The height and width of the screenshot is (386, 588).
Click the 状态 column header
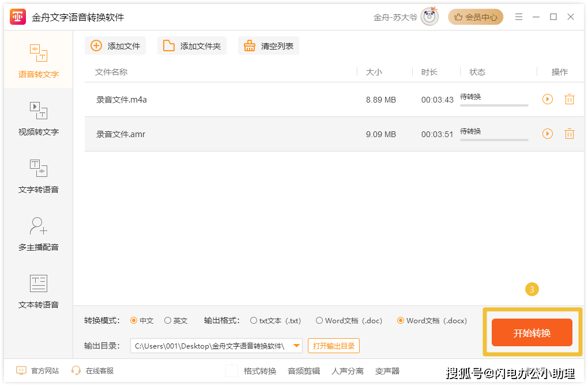477,72
